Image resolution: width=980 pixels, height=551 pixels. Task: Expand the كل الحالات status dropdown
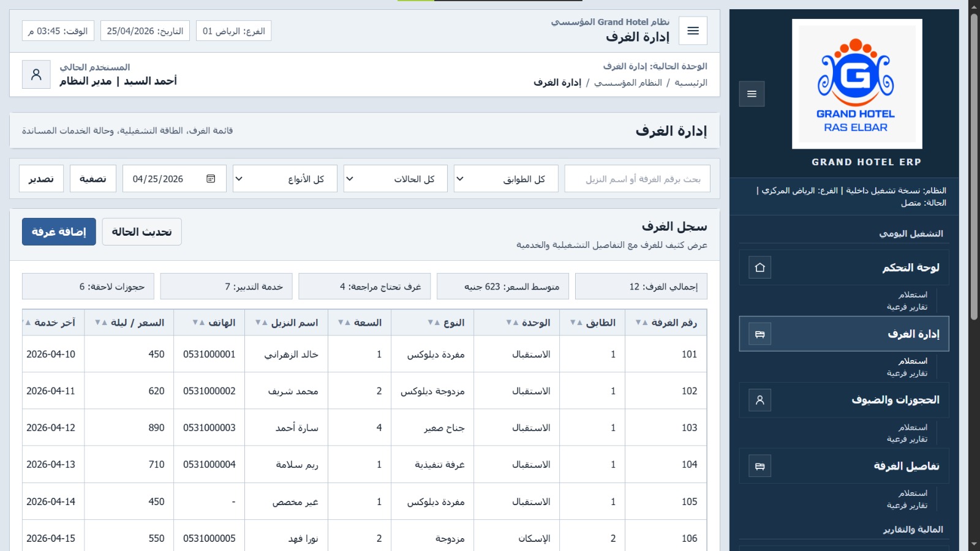[396, 179]
